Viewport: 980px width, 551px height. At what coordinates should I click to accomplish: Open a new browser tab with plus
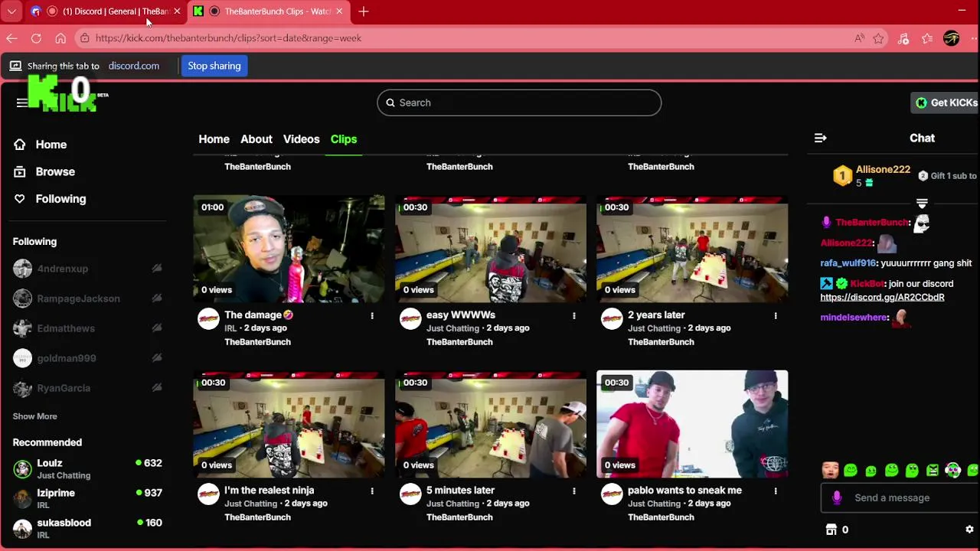click(x=364, y=11)
